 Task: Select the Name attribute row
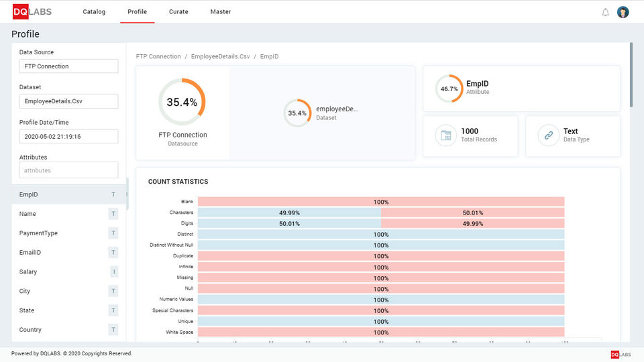click(68, 214)
